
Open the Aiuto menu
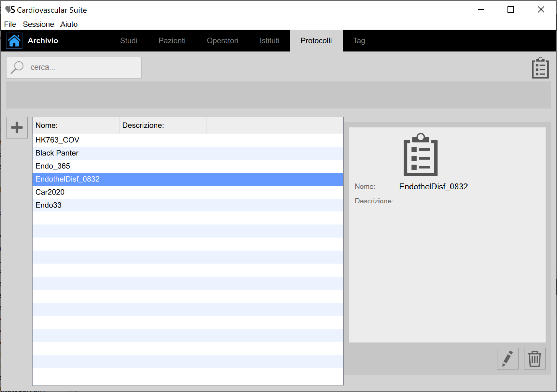pos(69,24)
